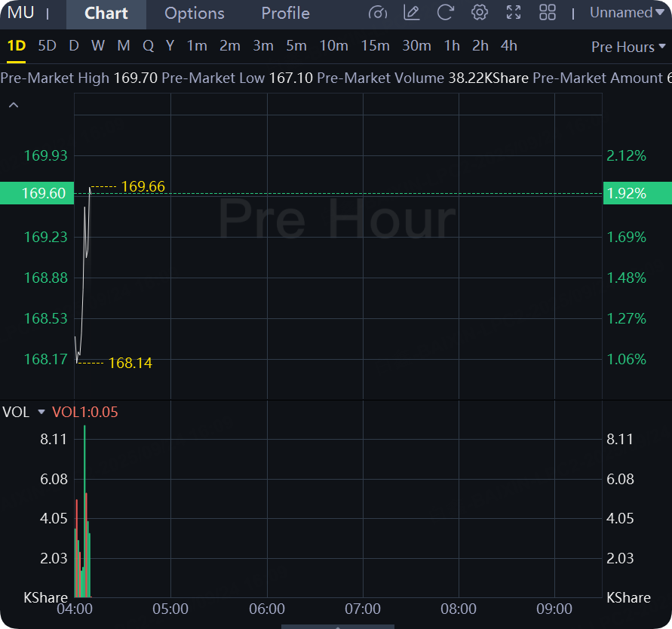Click the Pre-Market High 169.70 value
Image resolution: width=672 pixels, height=629 pixels.
(x=136, y=78)
